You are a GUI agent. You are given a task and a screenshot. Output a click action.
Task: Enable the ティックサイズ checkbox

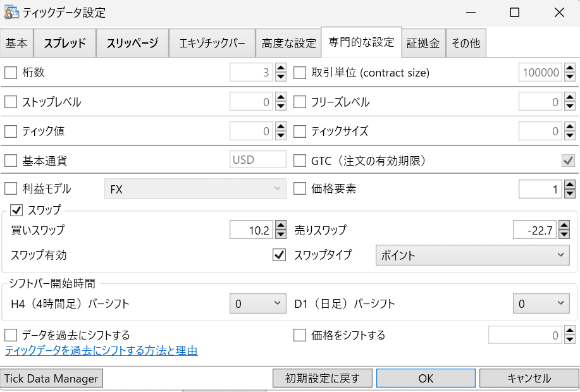pos(300,131)
